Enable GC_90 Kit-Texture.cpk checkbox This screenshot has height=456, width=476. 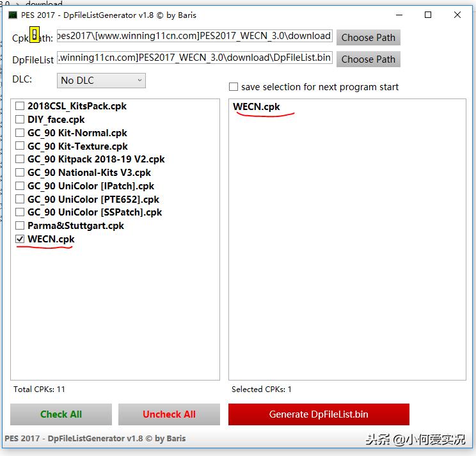pyautogui.click(x=20, y=146)
